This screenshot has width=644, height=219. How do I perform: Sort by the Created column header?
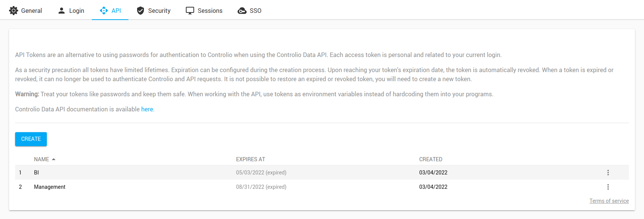431,159
